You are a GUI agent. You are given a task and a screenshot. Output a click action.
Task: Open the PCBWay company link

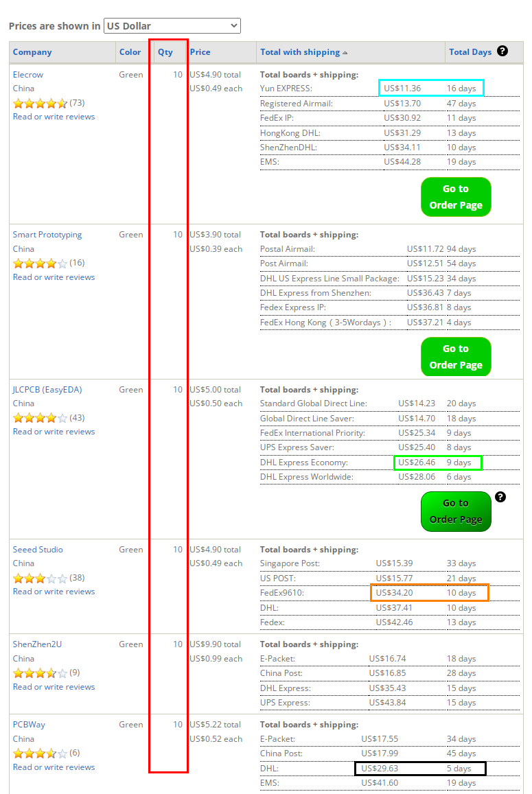(29, 725)
